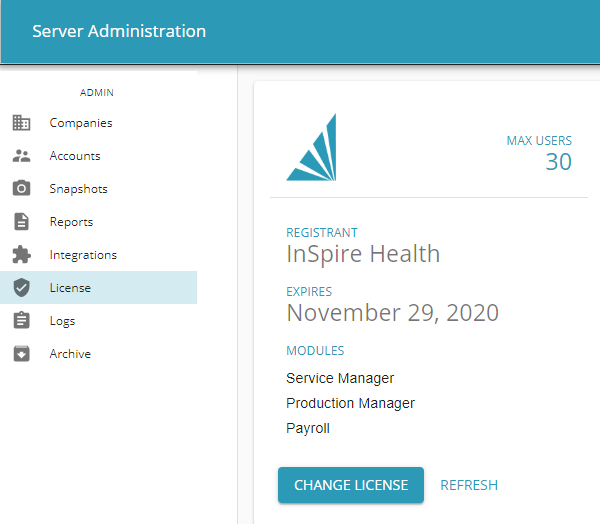
Task: Click the Refresh link
Action: tap(469, 485)
